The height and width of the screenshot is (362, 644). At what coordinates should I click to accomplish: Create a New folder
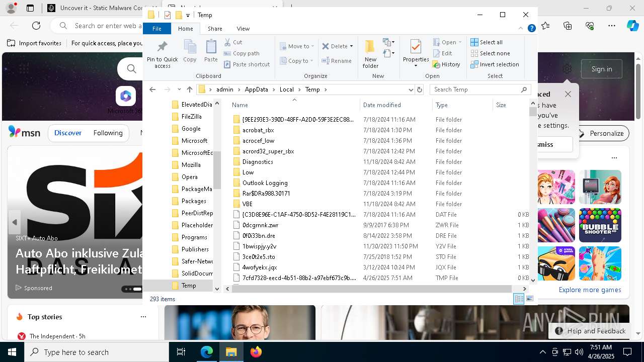370,54
